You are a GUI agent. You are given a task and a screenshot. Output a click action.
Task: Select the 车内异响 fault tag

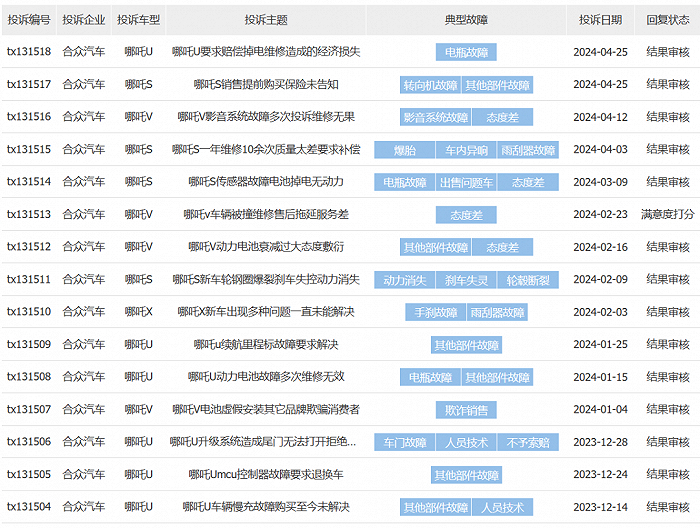466,150
